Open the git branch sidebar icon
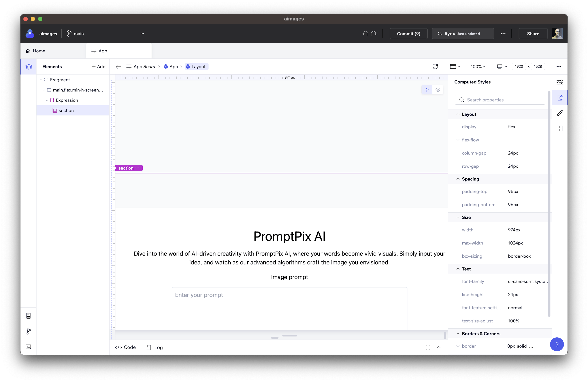 pyautogui.click(x=29, y=331)
